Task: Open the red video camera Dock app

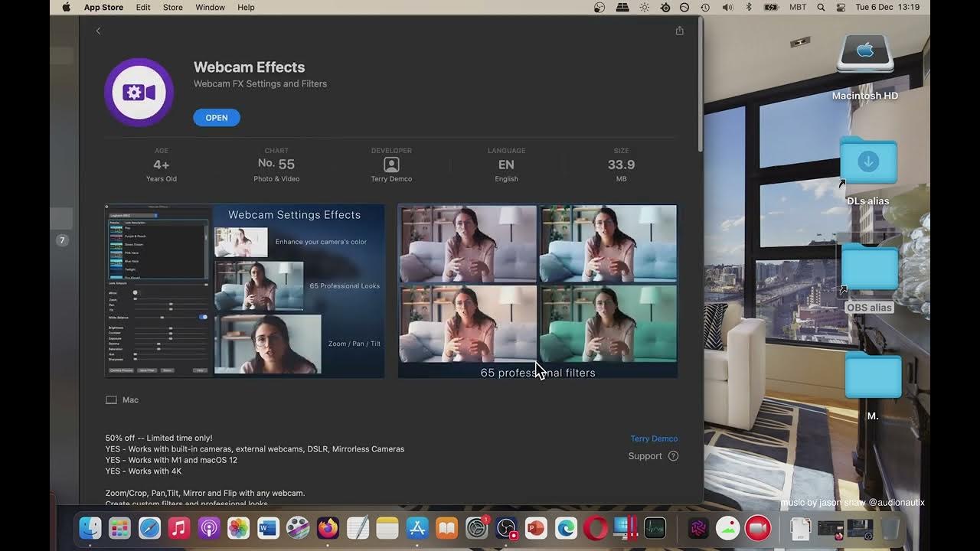Action: tap(758, 528)
